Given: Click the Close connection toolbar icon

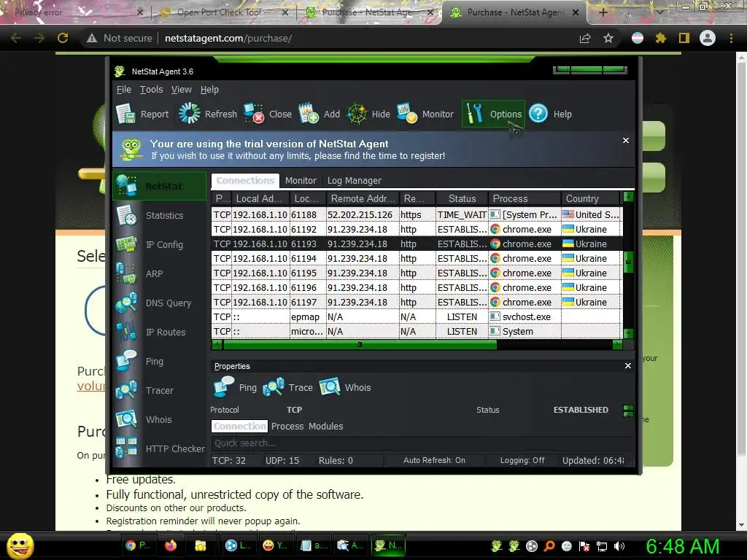Looking at the screenshot, I should click(268, 114).
